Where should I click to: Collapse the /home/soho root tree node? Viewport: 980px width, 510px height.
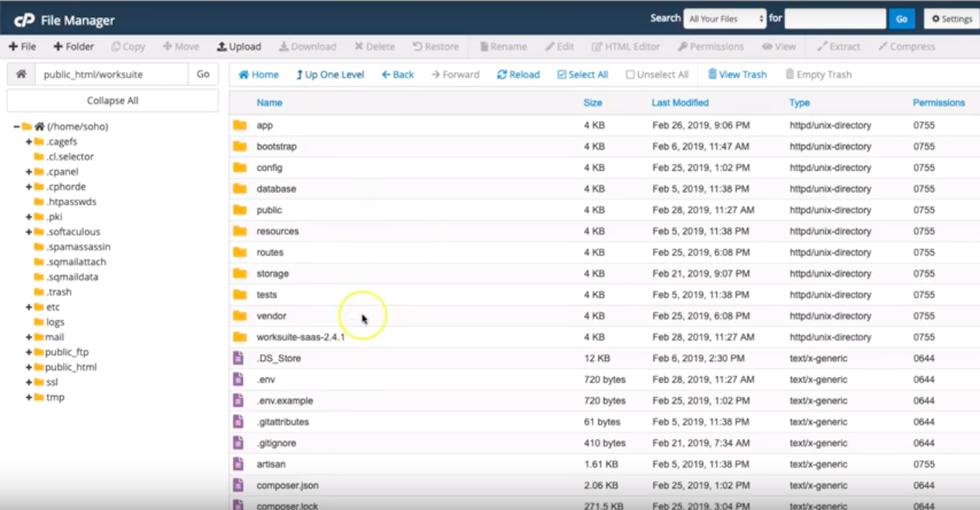click(x=17, y=126)
